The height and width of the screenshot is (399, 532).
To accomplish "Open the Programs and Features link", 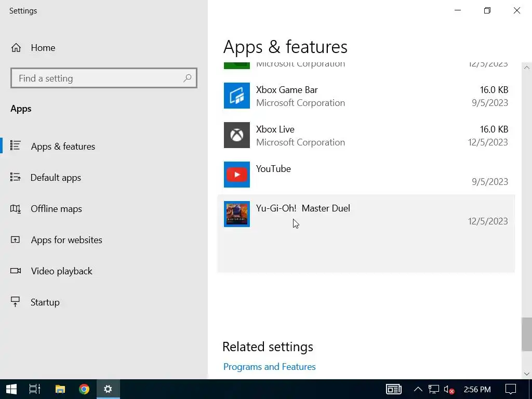I will (x=270, y=367).
